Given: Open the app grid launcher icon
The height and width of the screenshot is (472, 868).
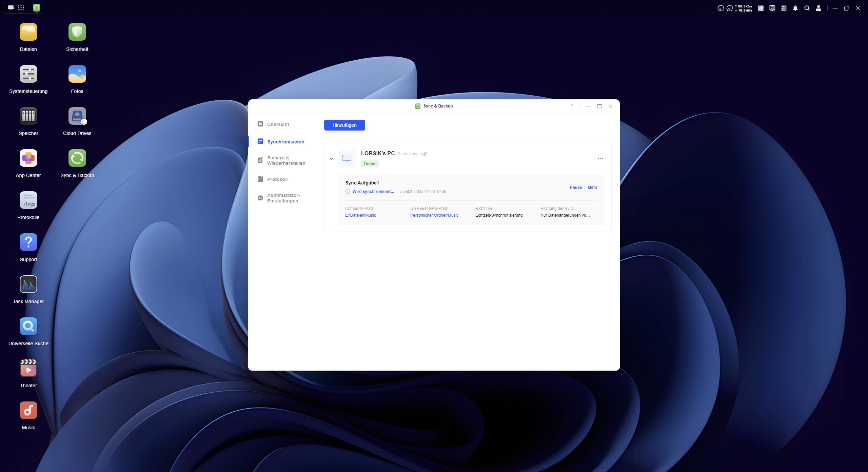Looking at the screenshot, I should [x=21, y=8].
